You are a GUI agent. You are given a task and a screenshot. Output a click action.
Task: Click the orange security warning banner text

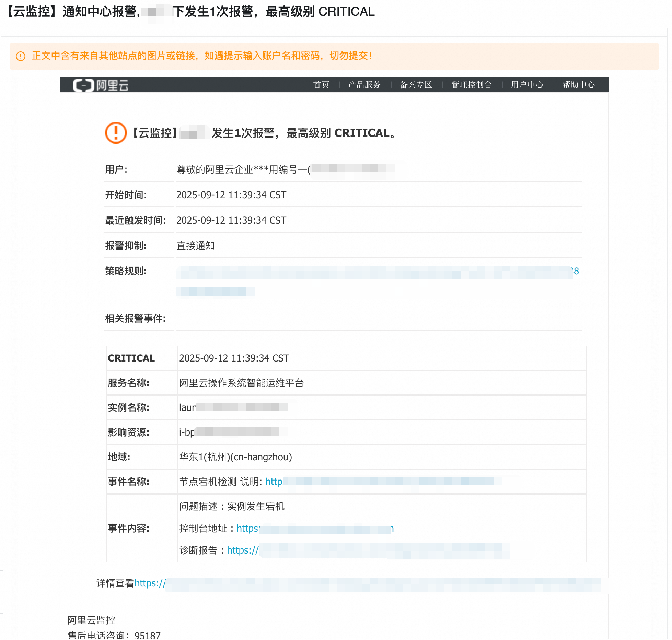click(x=202, y=56)
